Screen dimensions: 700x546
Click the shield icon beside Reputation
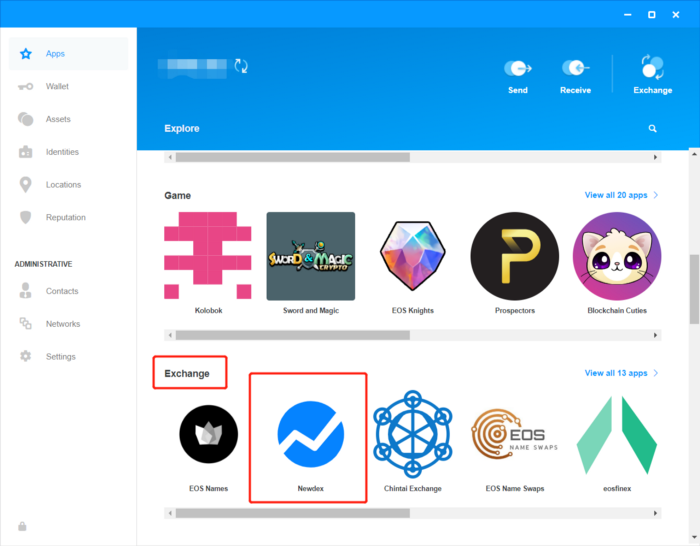click(x=25, y=217)
